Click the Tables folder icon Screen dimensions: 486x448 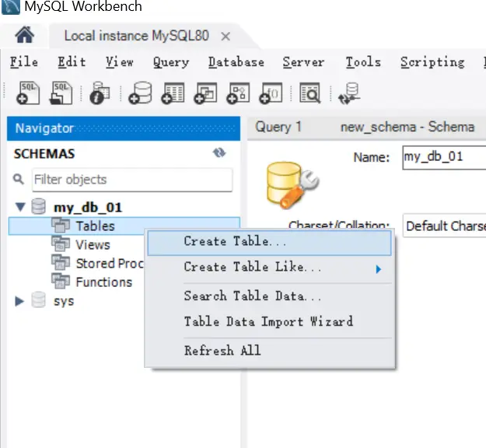tap(61, 225)
